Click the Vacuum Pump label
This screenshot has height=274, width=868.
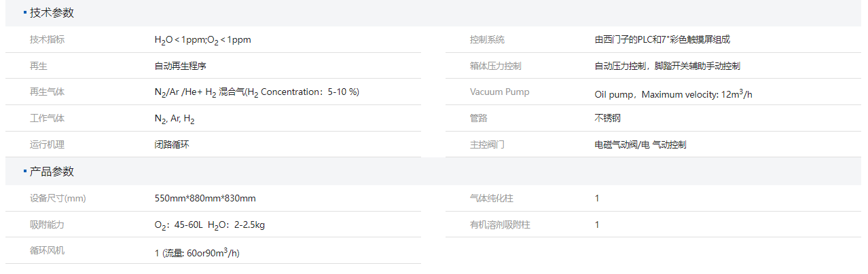point(499,92)
